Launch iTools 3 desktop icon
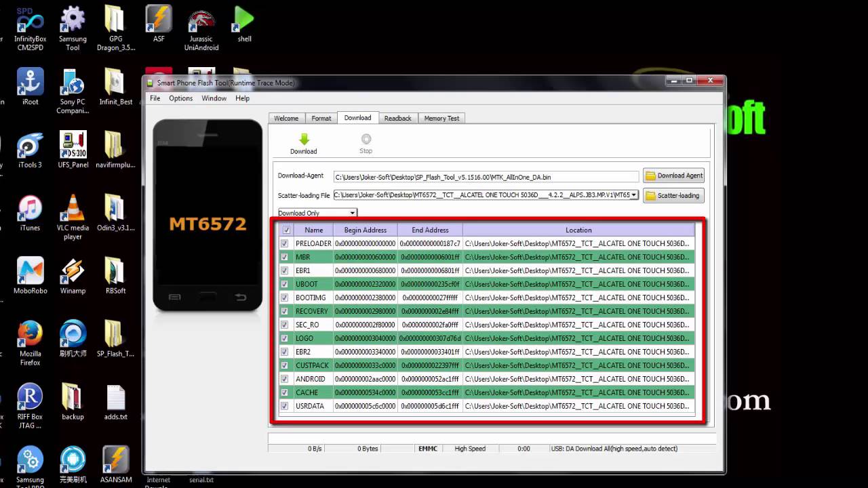This screenshot has width=868, height=488. [30, 150]
